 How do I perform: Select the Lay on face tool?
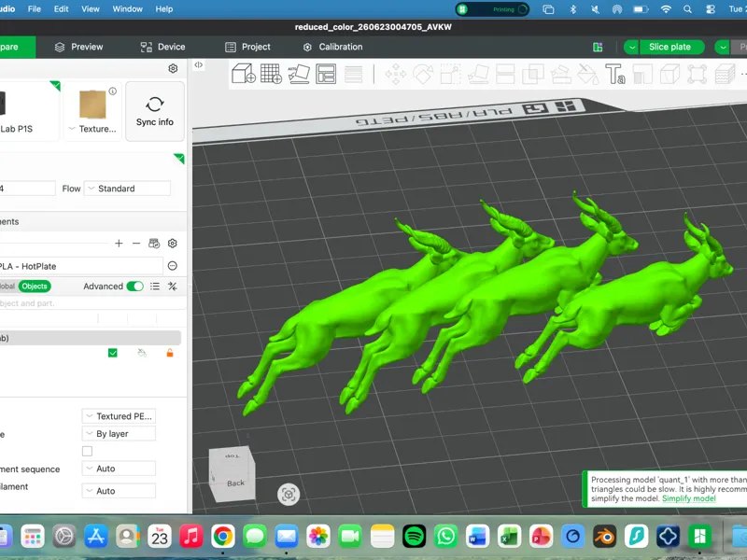click(x=478, y=74)
